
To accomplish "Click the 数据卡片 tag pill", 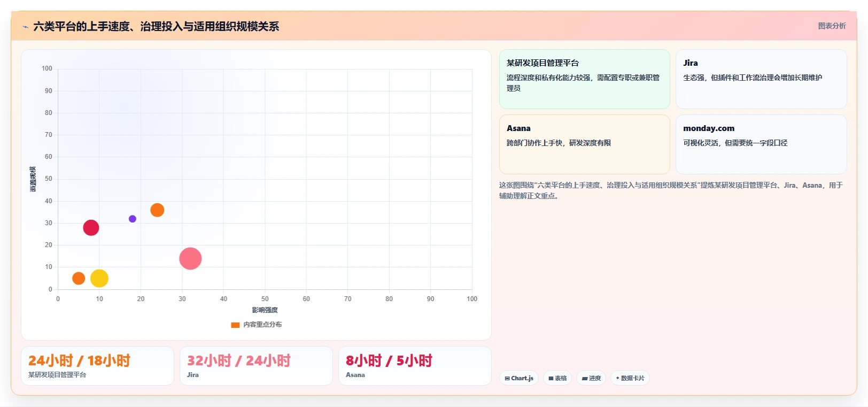I will (x=630, y=378).
